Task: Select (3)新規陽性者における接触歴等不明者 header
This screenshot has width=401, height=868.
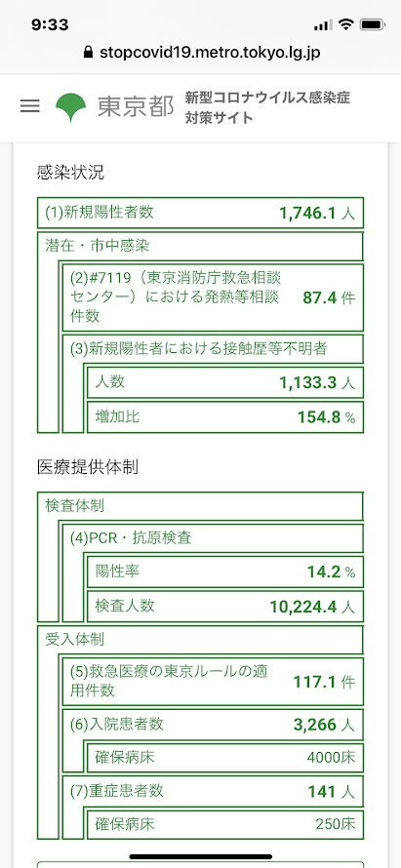Action: click(213, 349)
